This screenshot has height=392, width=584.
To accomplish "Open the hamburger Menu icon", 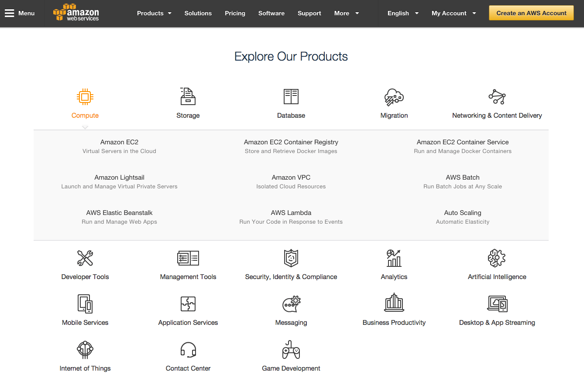I will (10, 13).
